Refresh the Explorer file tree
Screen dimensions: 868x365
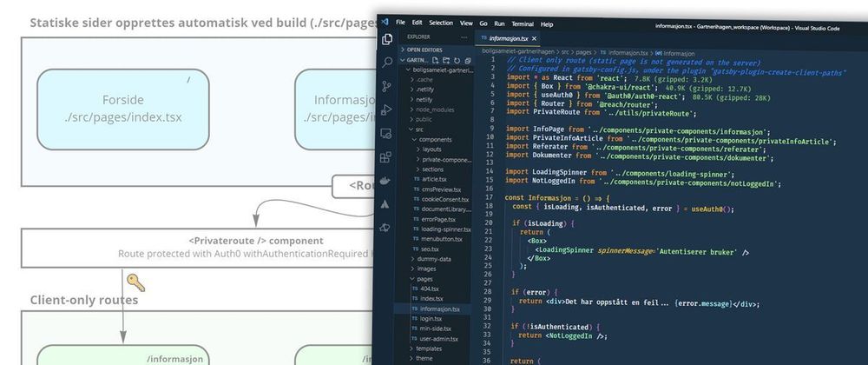457,60
